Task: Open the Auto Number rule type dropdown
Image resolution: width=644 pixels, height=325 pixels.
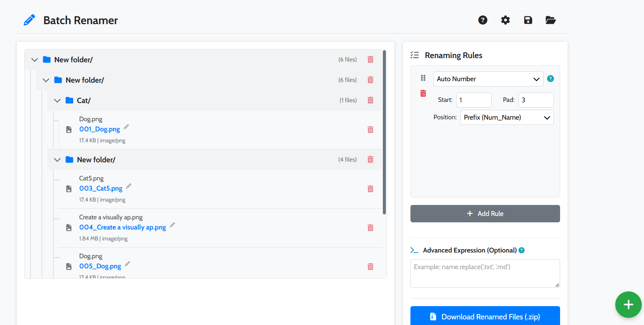Action: point(488,79)
